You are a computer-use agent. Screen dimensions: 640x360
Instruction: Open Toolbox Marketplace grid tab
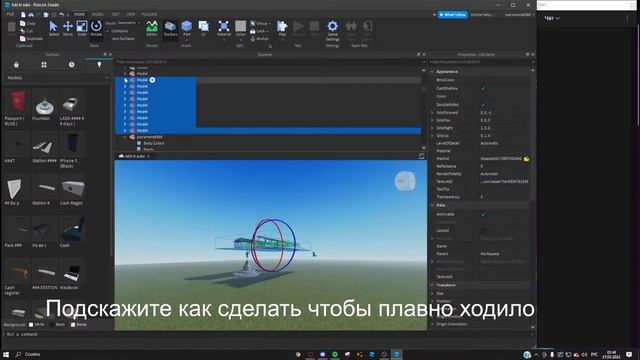click(x=44, y=64)
